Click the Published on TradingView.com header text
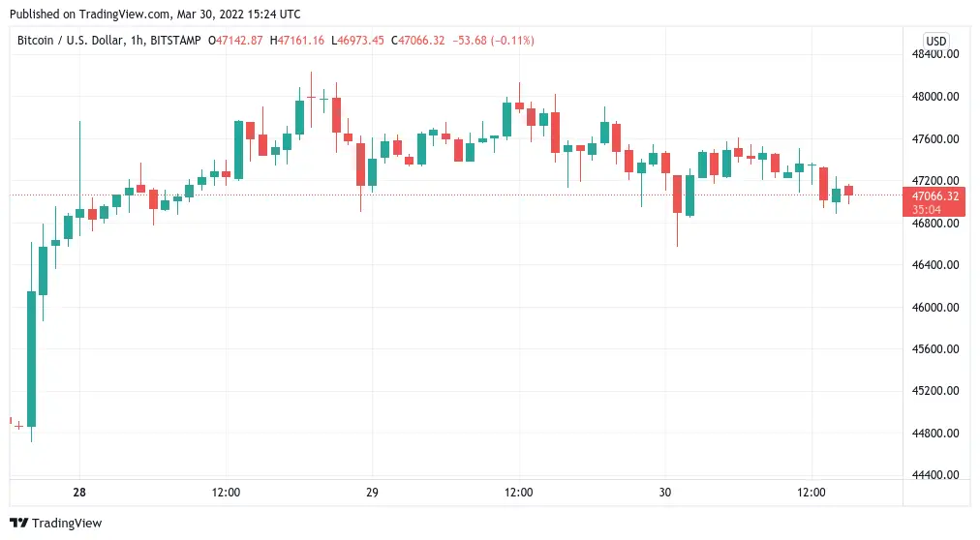980x540 pixels. (x=153, y=15)
